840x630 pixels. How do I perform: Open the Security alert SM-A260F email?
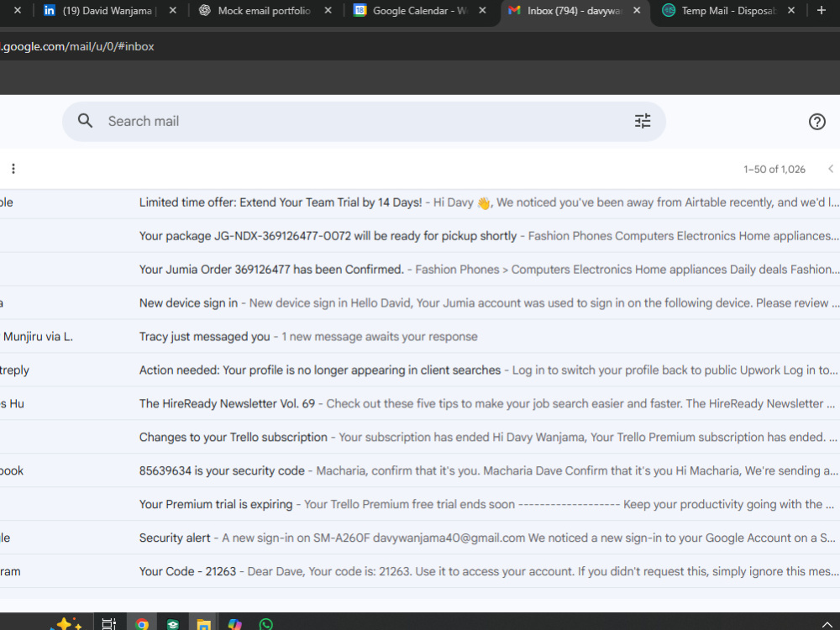pos(420,538)
